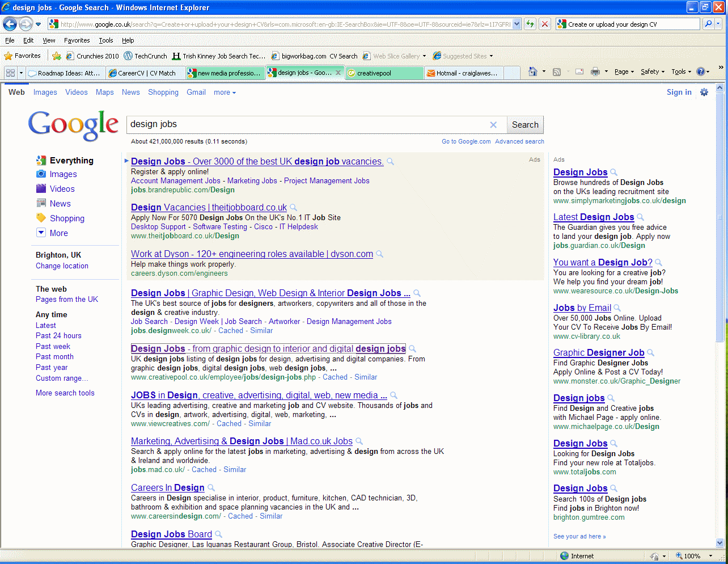Viewport: 728px width, 564px height.
Task: Click the vertical scrollbar down arrow
Action: (x=720, y=542)
